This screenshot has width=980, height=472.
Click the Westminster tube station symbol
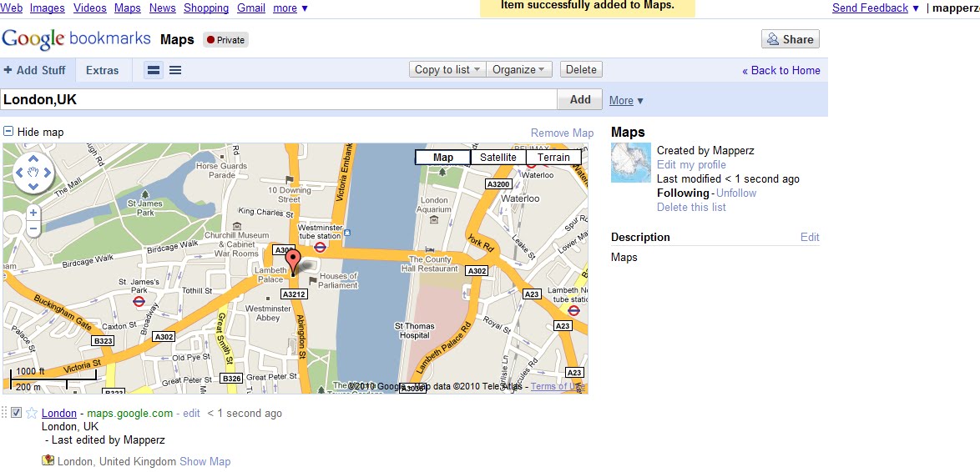coord(320,247)
